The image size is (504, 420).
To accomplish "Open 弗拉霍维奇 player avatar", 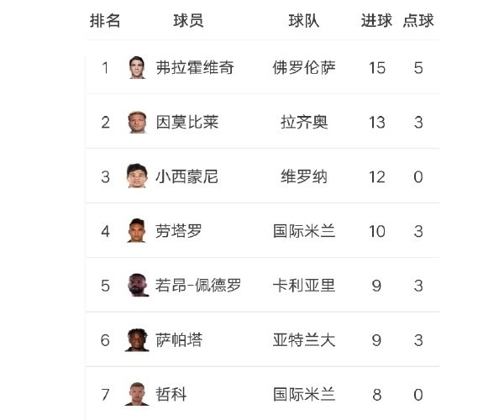I will point(137,67).
